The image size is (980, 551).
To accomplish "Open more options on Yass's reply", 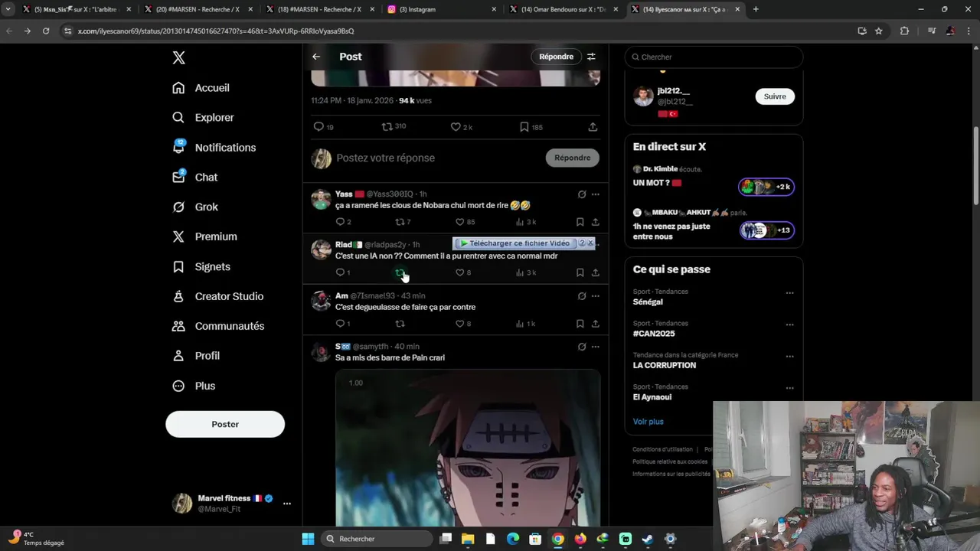I will [x=596, y=194].
